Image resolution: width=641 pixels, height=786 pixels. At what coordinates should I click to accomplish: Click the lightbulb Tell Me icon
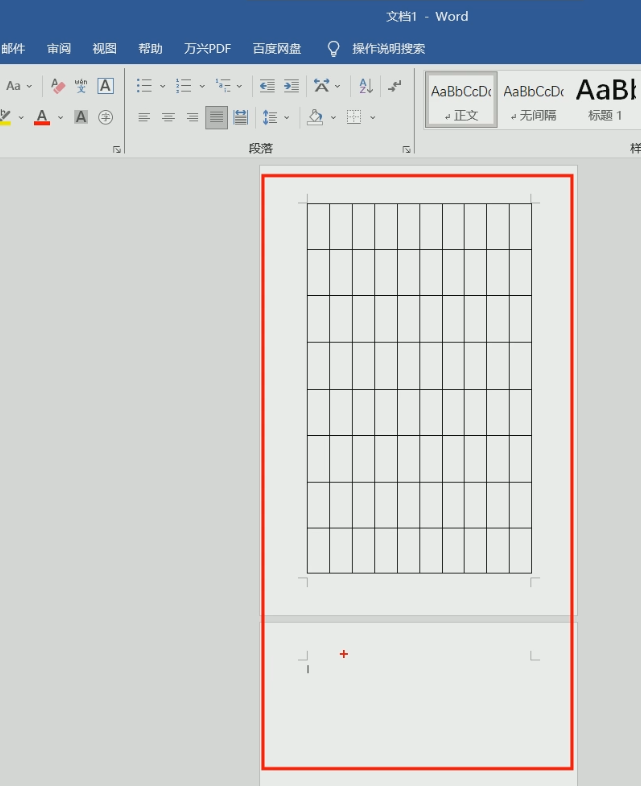[333, 49]
